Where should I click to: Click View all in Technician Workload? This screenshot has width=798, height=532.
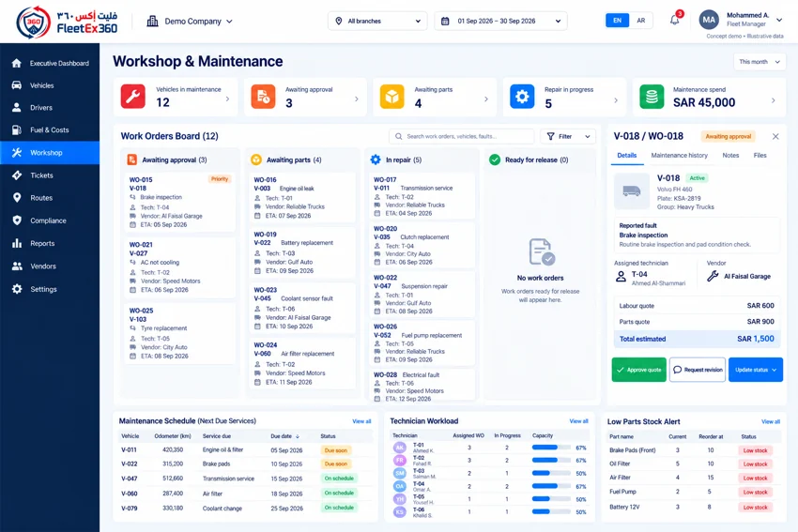pyautogui.click(x=578, y=421)
